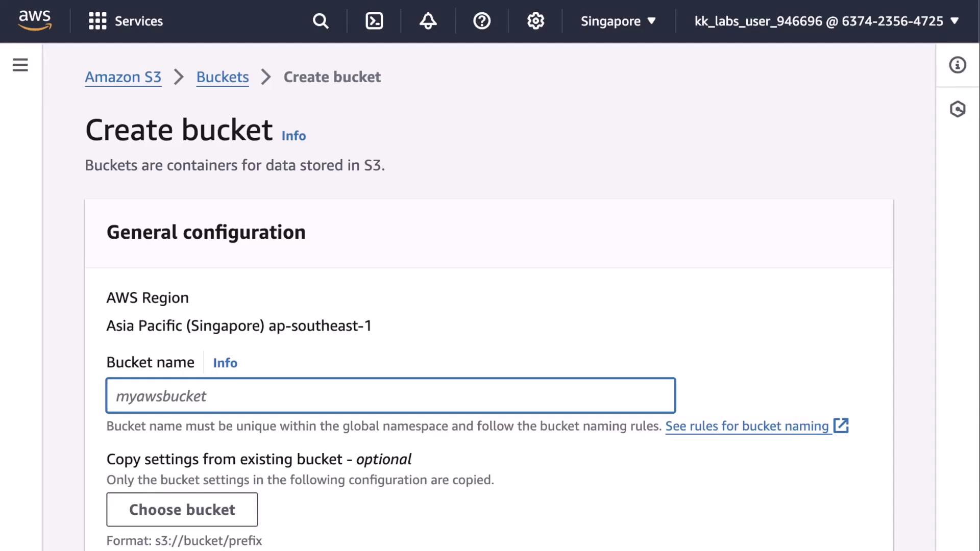
Task: Expand the Singapore region dropdown
Action: coord(618,21)
